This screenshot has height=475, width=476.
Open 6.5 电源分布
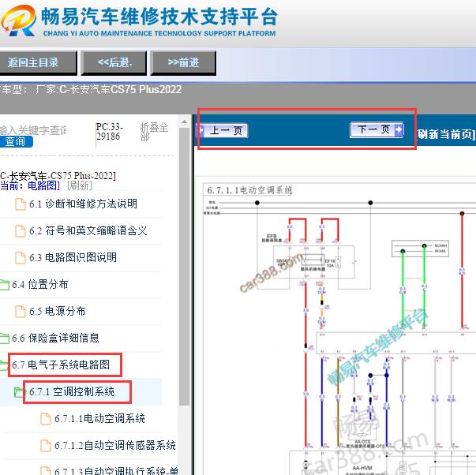point(58,311)
